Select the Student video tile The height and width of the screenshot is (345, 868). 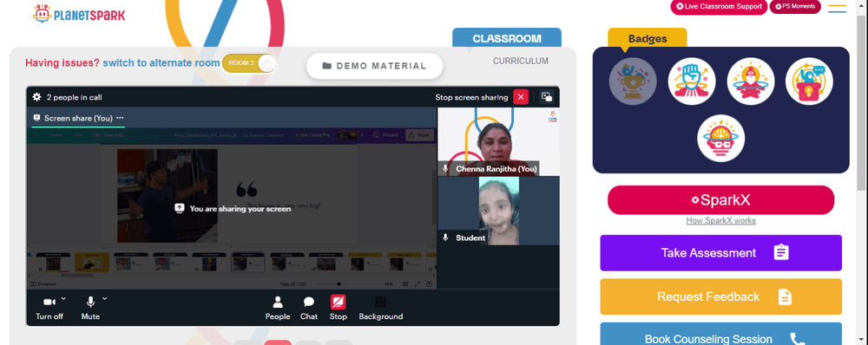point(498,211)
